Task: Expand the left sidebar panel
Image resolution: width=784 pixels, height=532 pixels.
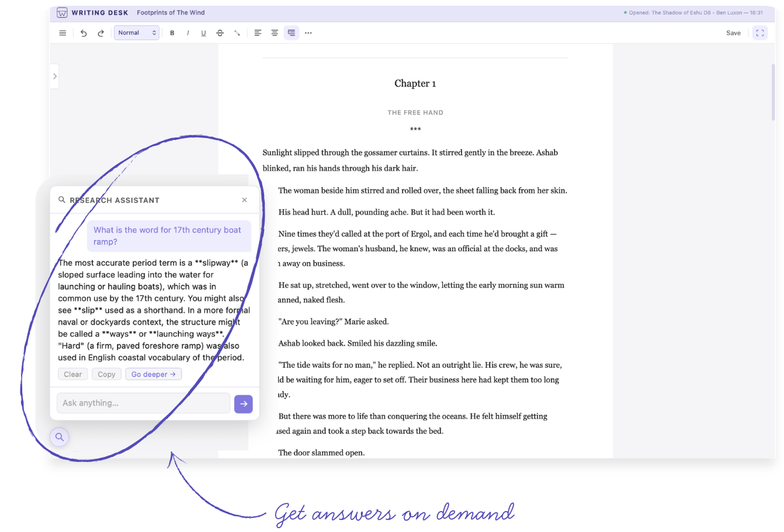Action: 55,76
